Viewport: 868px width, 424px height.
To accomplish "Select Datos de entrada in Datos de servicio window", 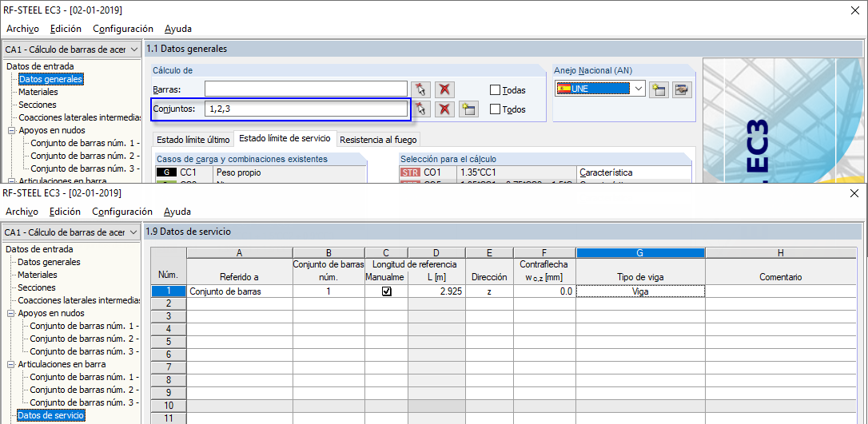I will (x=39, y=249).
